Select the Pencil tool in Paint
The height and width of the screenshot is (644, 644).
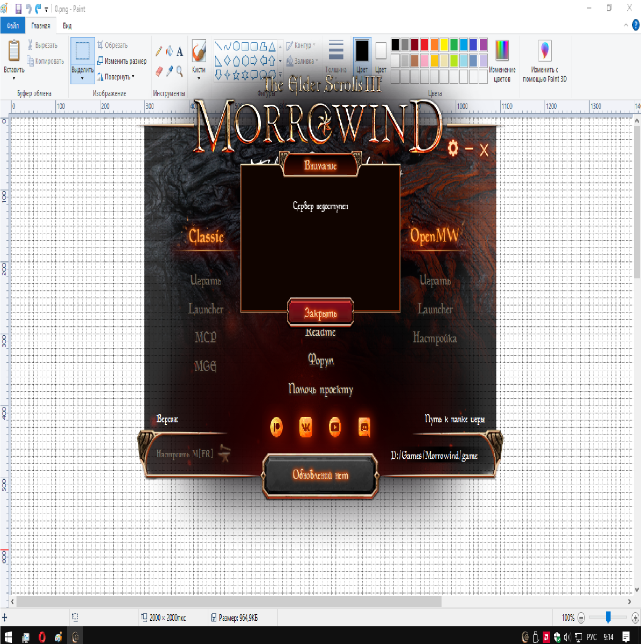(159, 52)
